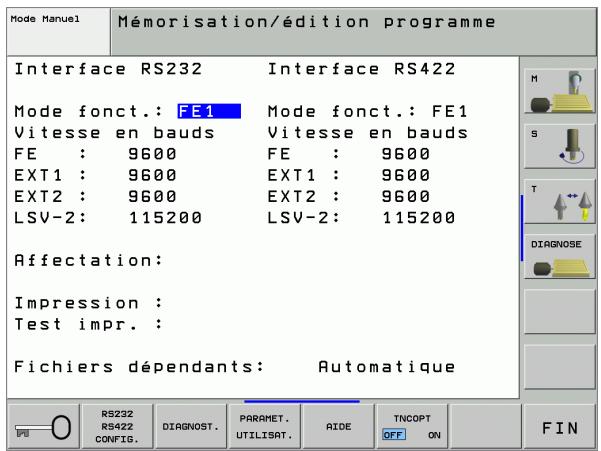Select RS232 FE baud rate 9600
Image resolution: width=601 pixels, height=451 pixels.
(152, 154)
